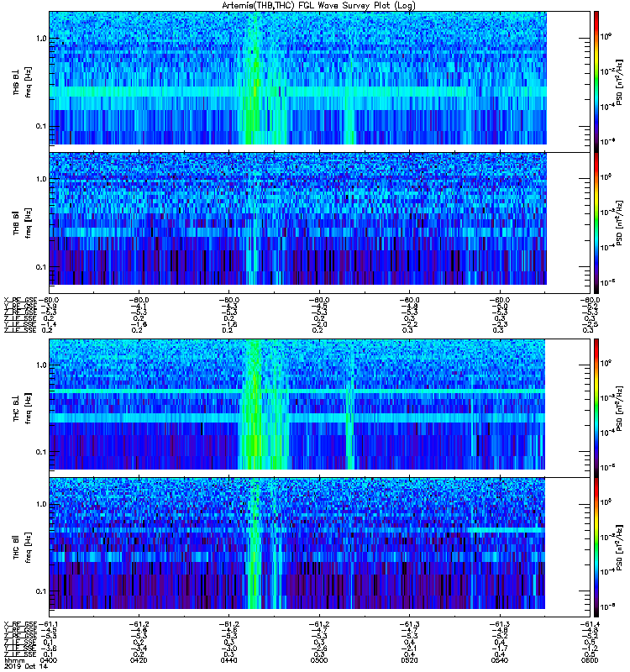The height and width of the screenshot is (672, 630).
Task: Click the color bar beside the THC B∥ panel
Action: click(596, 548)
